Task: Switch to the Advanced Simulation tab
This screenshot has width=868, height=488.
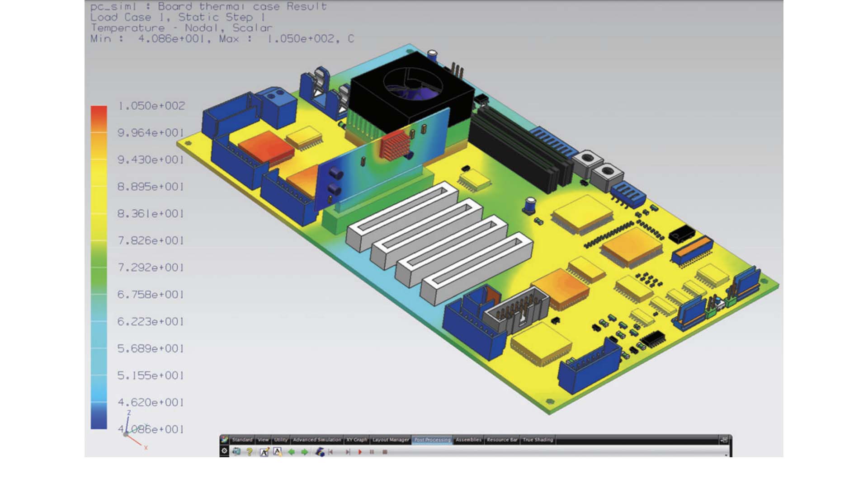Action: [317, 440]
